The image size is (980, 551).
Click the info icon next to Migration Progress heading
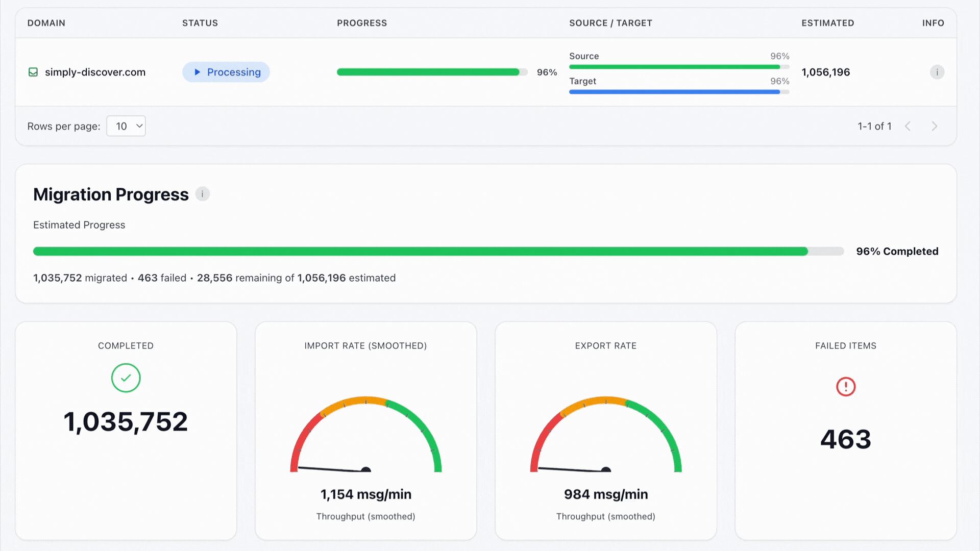pos(202,194)
